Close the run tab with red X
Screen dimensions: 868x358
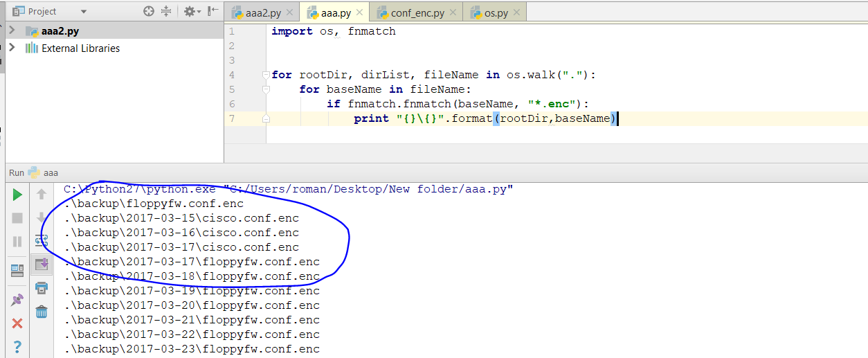[17, 323]
